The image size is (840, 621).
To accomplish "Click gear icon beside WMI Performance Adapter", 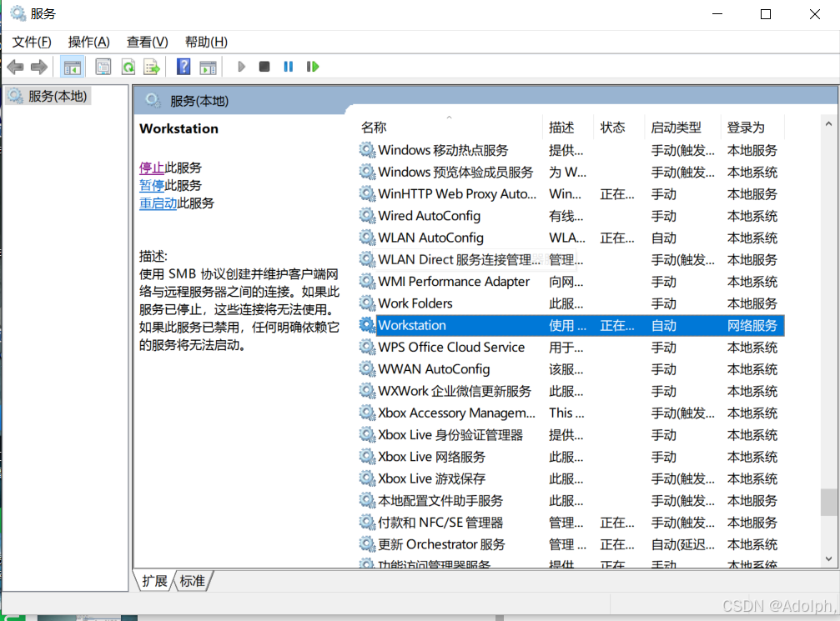I will pos(367,281).
